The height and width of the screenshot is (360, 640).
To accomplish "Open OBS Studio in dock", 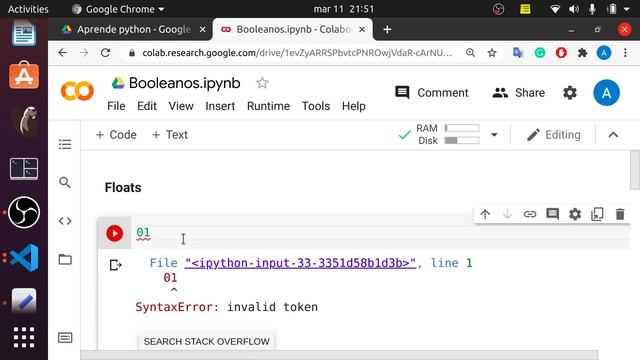I will coord(24,212).
